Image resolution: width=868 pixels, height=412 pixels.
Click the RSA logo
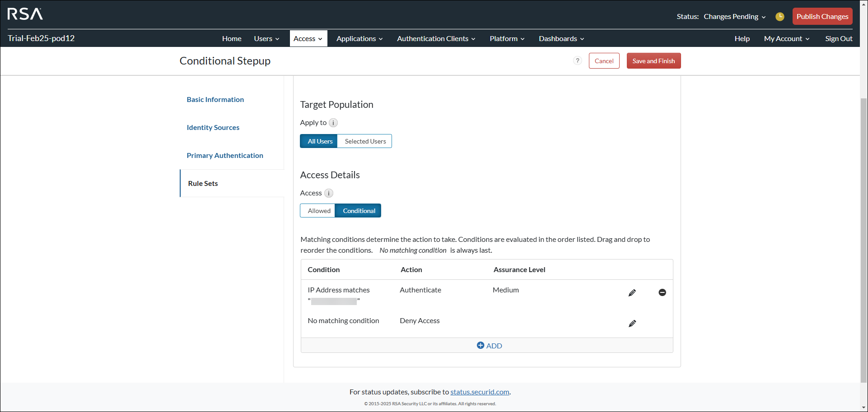pos(24,14)
